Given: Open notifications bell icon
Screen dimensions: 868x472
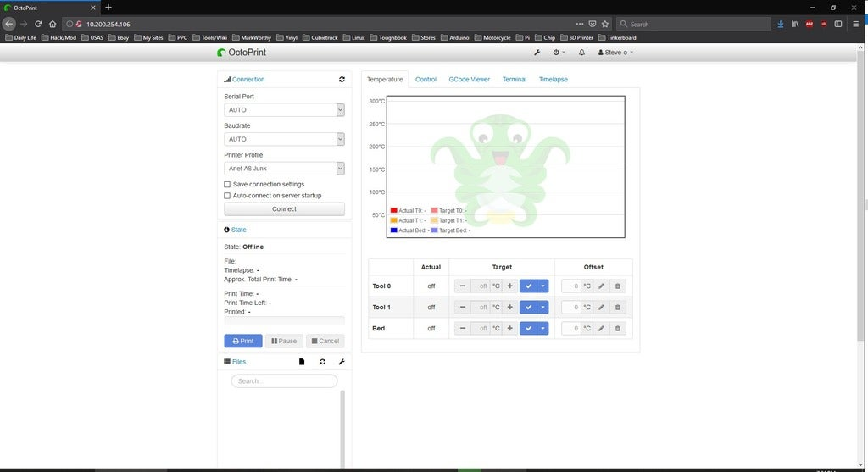Looking at the screenshot, I should tap(581, 53).
